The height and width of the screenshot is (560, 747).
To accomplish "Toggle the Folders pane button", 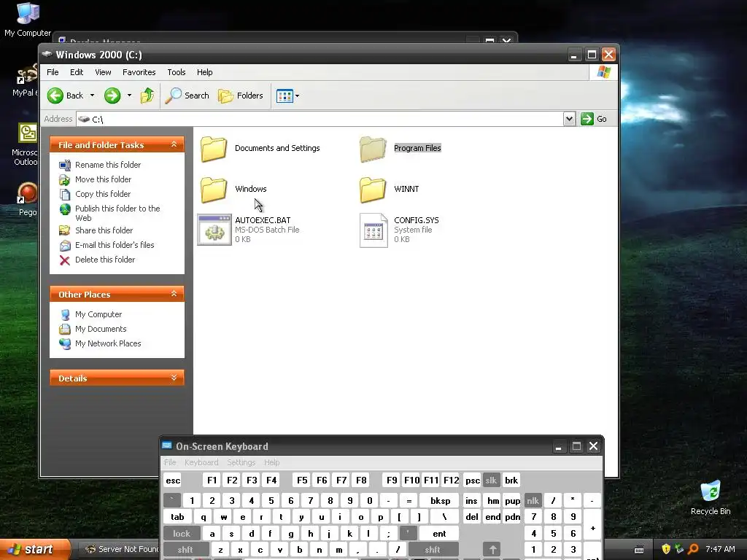I will pos(241,96).
